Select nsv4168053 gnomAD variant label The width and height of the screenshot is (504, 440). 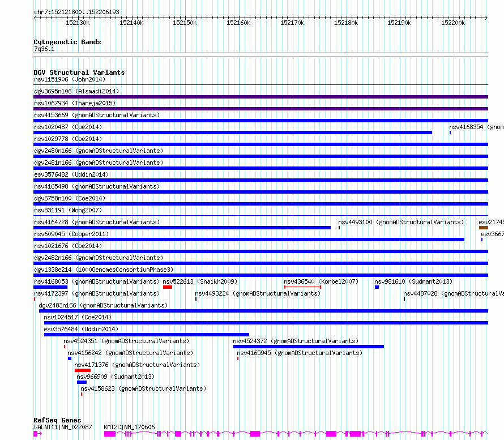97,281
